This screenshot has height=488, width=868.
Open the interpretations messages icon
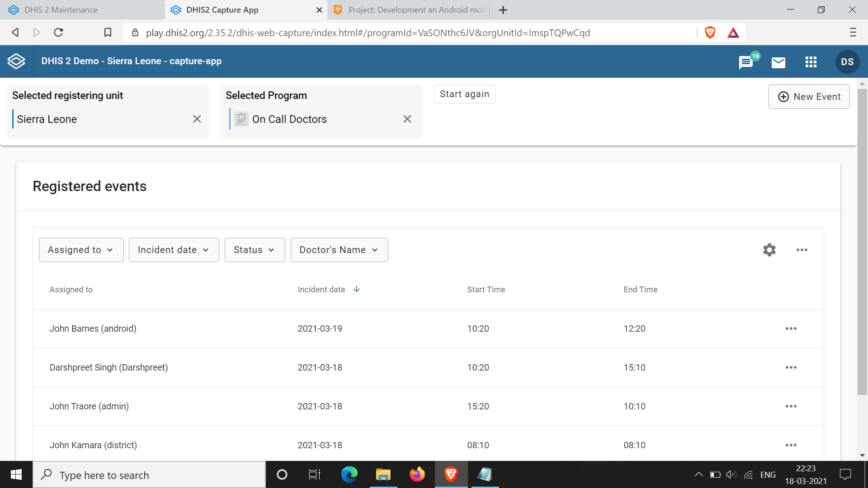pyautogui.click(x=745, y=62)
